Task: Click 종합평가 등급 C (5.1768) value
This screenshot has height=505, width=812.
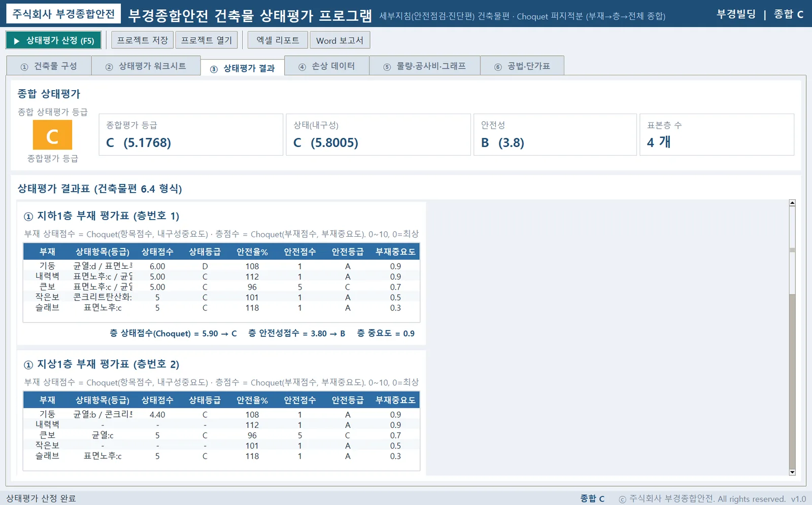Action: pyautogui.click(x=139, y=143)
